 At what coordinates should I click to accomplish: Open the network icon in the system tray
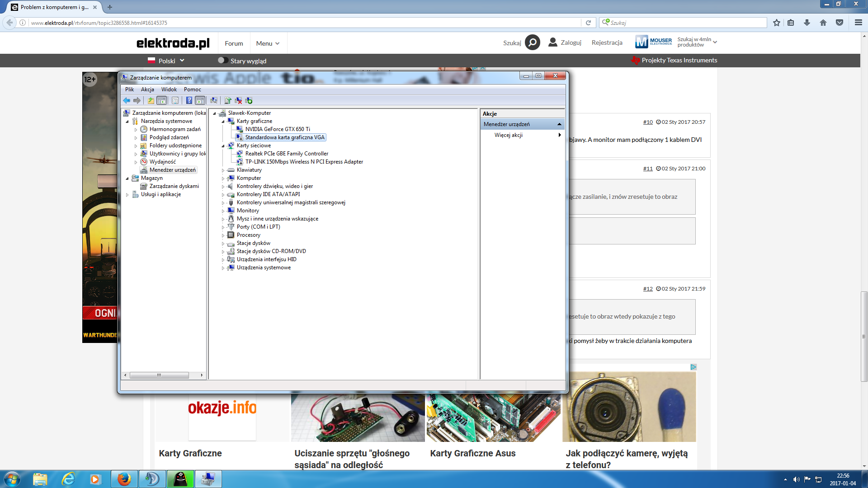pos(818,479)
